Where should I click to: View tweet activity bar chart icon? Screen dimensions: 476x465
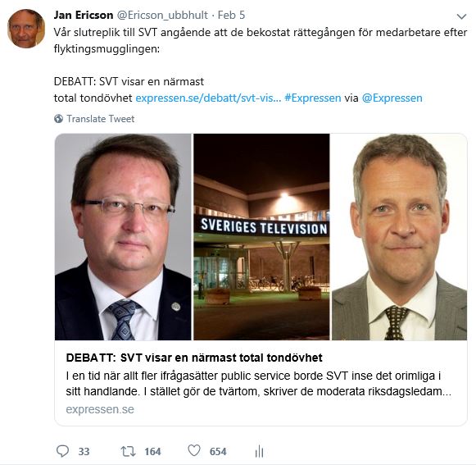[259, 451]
